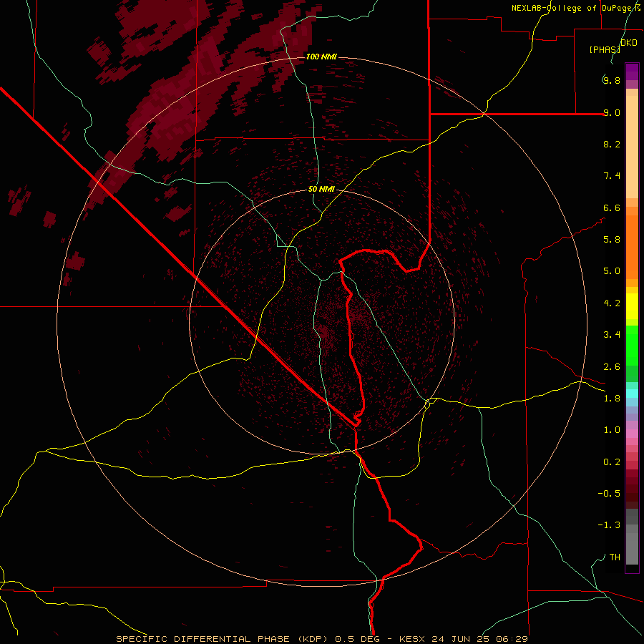The image size is (644, 644).
Task: Click the 9.0 value on the color scale
Action: tap(612, 112)
